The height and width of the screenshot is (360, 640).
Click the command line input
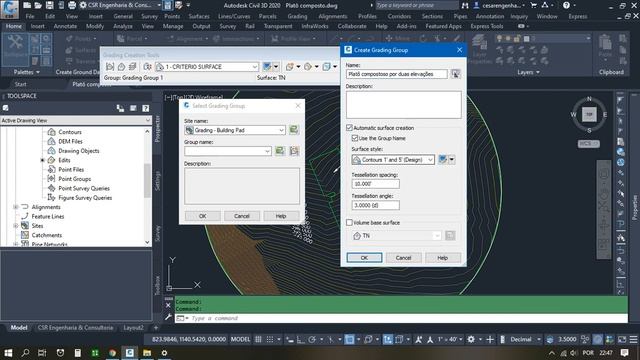coord(401,318)
